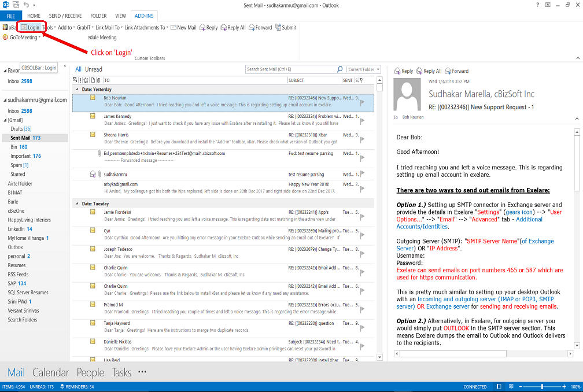Click Reply in the Add-Ins toolbar
Screen dimensions: 583x392
click(209, 28)
